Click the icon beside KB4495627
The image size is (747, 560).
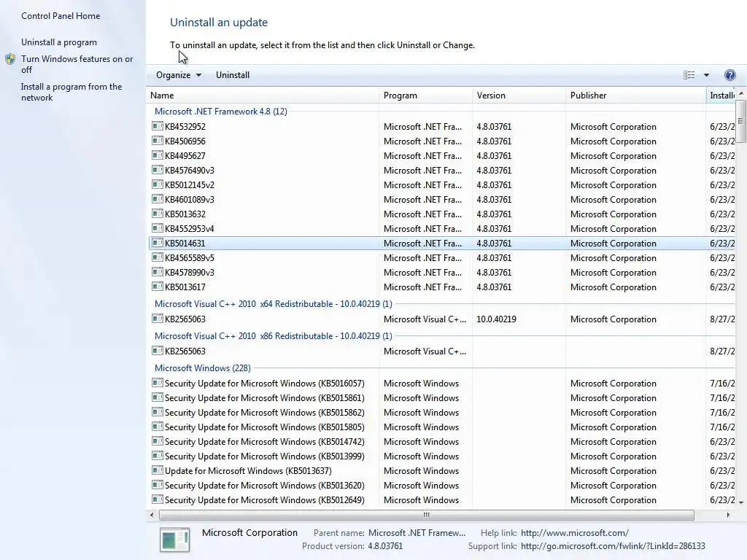[x=158, y=155]
